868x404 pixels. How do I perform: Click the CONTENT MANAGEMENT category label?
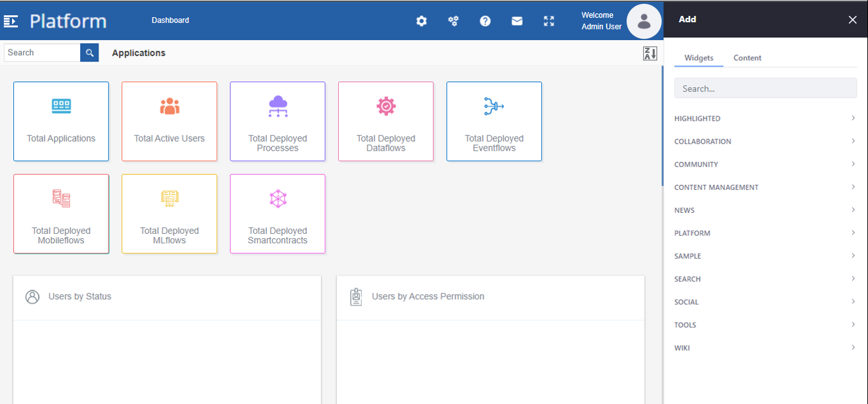tap(716, 187)
